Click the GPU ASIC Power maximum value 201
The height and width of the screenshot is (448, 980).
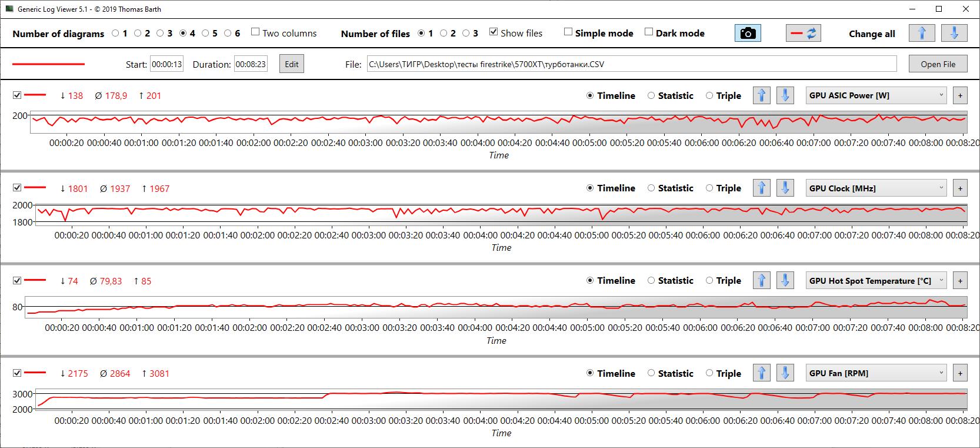click(154, 95)
